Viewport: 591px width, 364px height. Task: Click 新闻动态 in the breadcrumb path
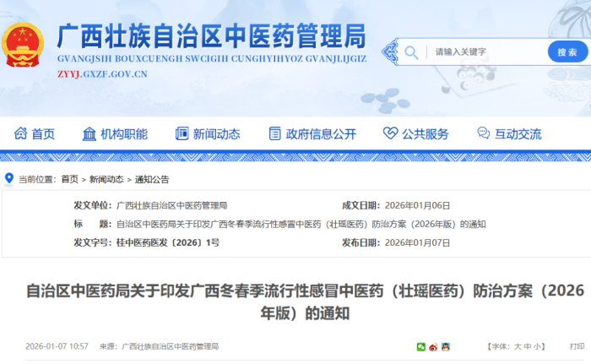point(106,179)
